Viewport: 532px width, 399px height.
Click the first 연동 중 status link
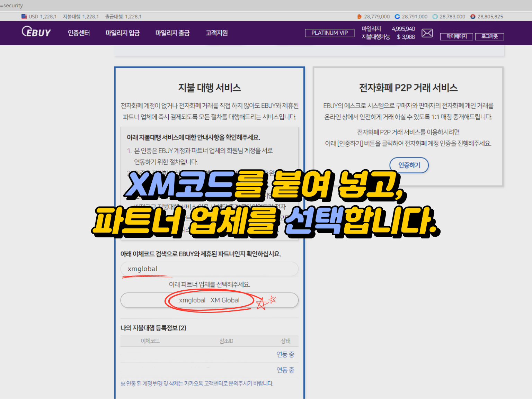pos(285,354)
